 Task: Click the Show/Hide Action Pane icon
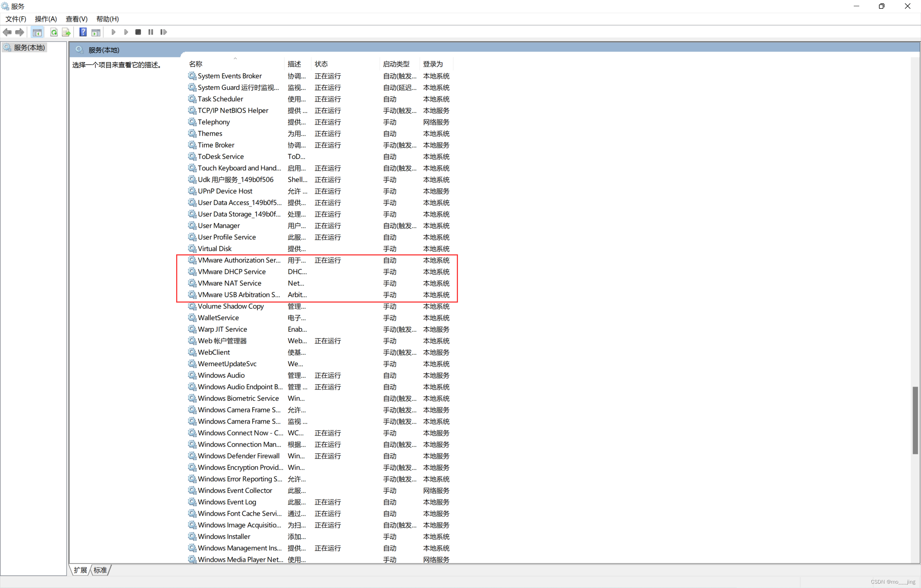point(96,32)
